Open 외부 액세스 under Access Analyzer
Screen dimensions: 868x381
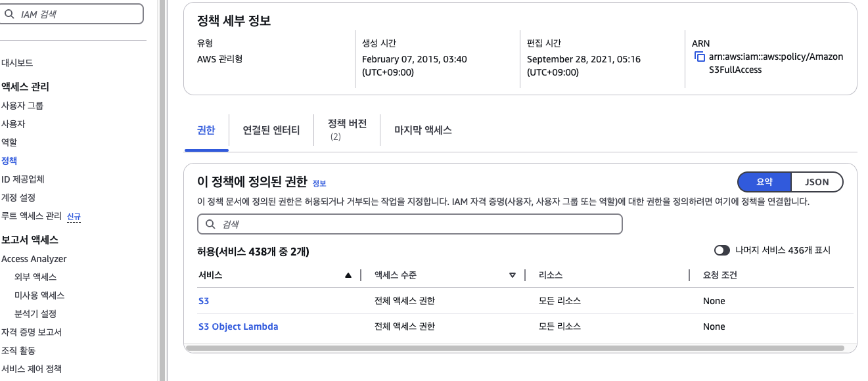click(35, 277)
